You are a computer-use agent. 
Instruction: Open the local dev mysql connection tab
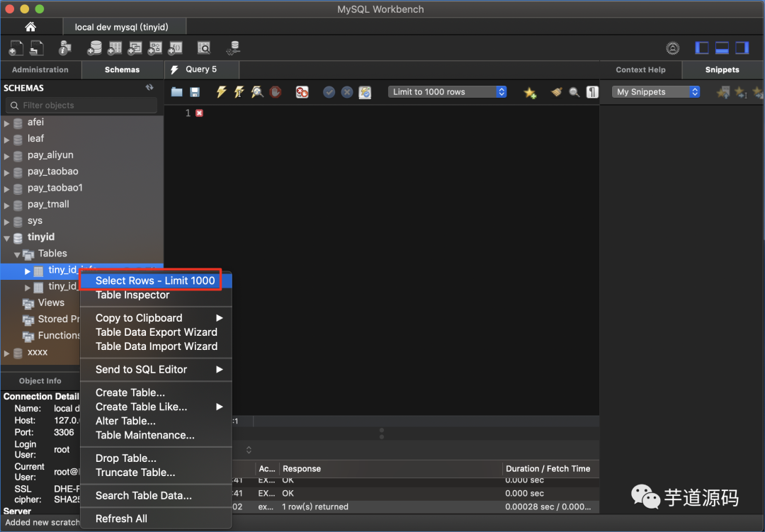point(124,27)
